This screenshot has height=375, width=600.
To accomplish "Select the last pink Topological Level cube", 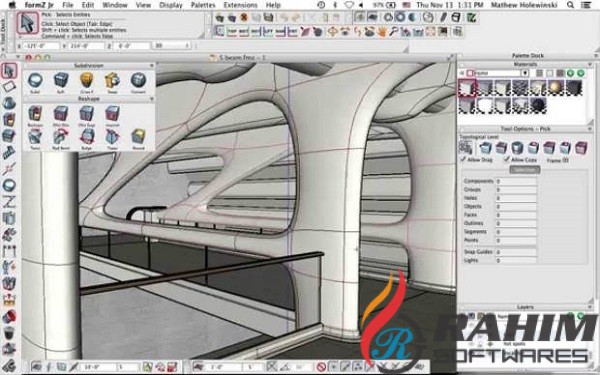I will (581, 147).
